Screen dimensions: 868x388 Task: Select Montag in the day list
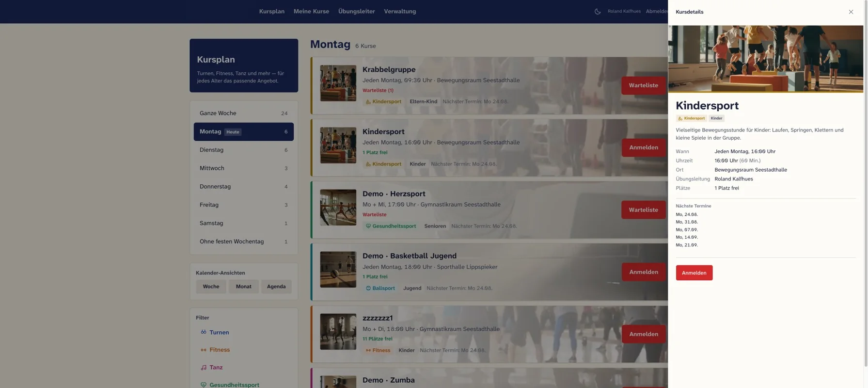244,131
